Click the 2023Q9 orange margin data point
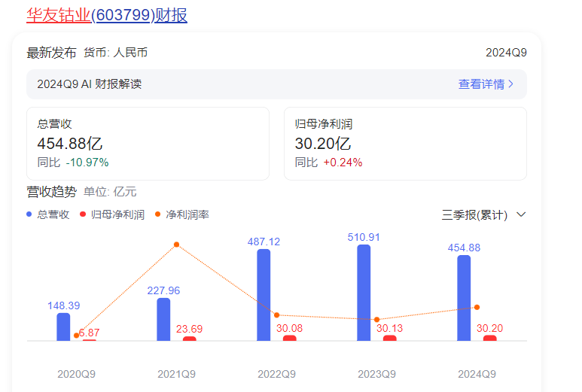Screen dimensions: 582x392 (376, 319)
